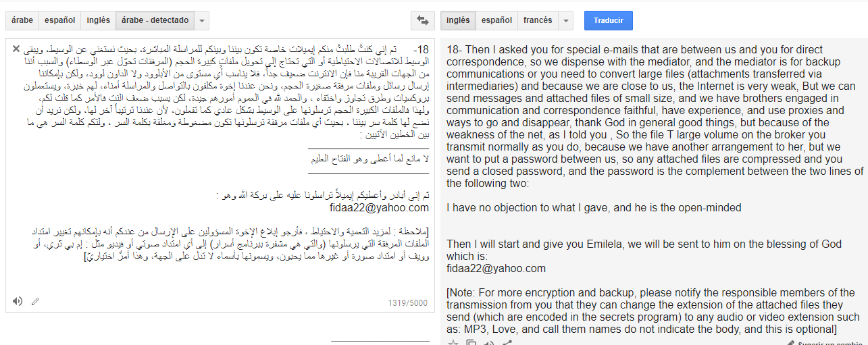The image size is (868, 345).
Task: Select español as source language
Action: point(60,21)
